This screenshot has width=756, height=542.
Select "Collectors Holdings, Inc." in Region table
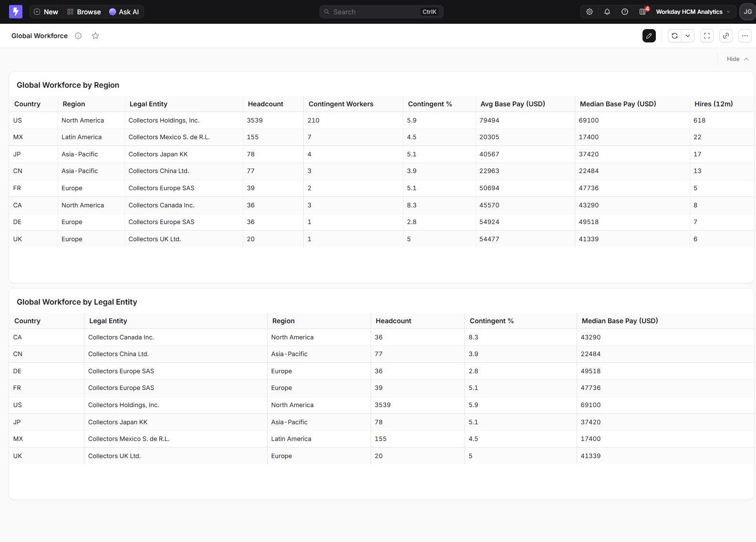(x=164, y=120)
